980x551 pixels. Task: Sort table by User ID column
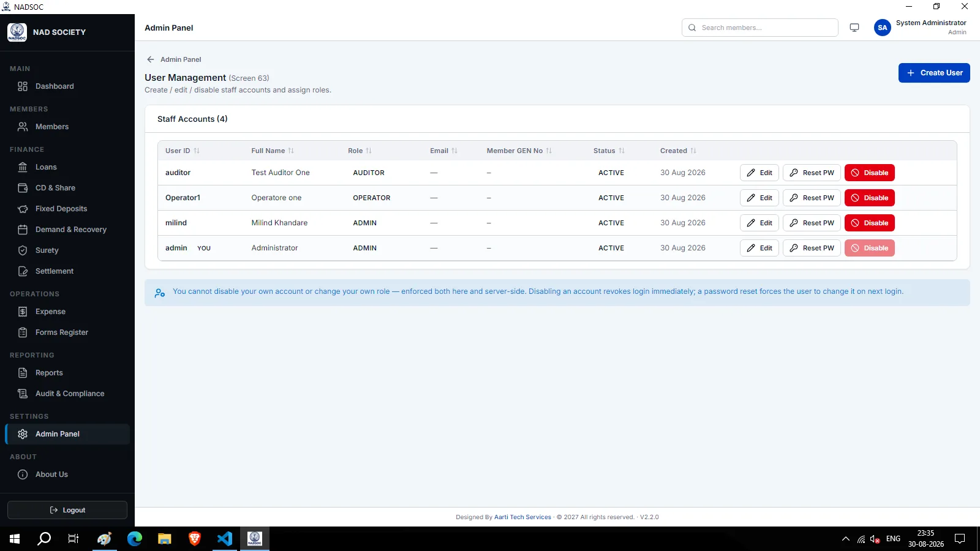point(183,151)
